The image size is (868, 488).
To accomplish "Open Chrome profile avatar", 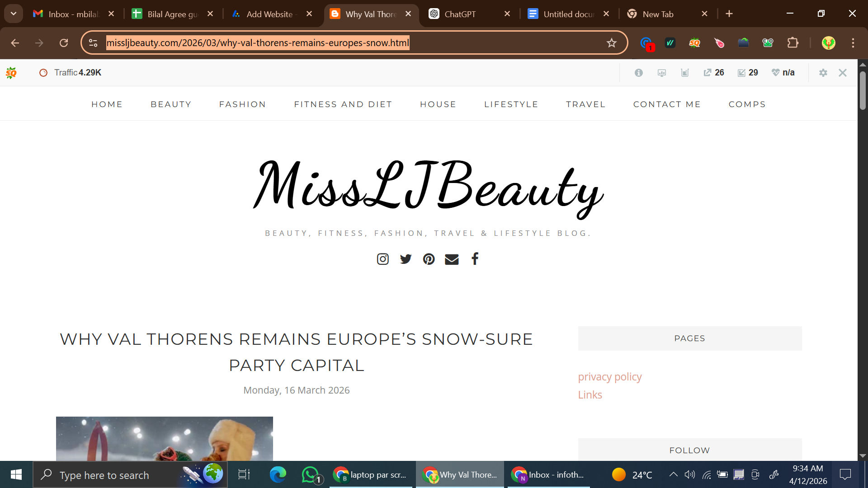I will (828, 43).
